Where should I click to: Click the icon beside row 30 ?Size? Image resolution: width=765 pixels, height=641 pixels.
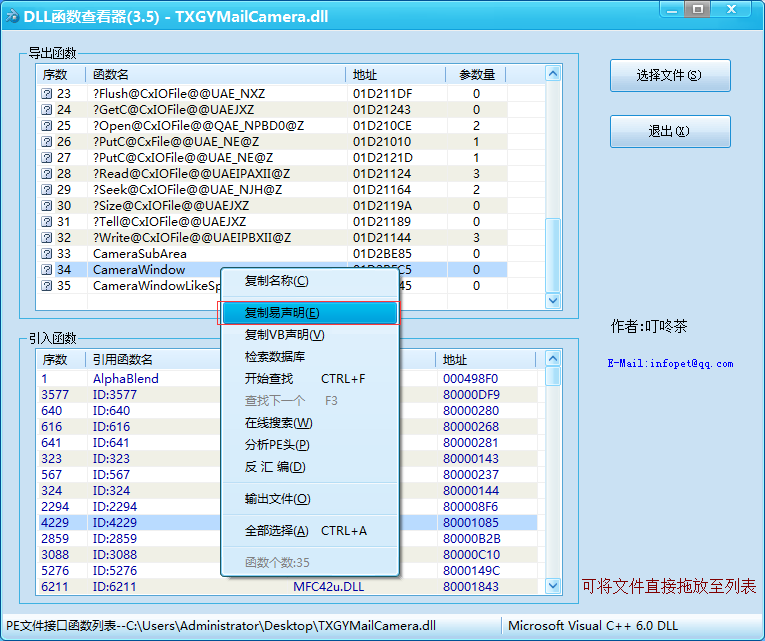46,206
